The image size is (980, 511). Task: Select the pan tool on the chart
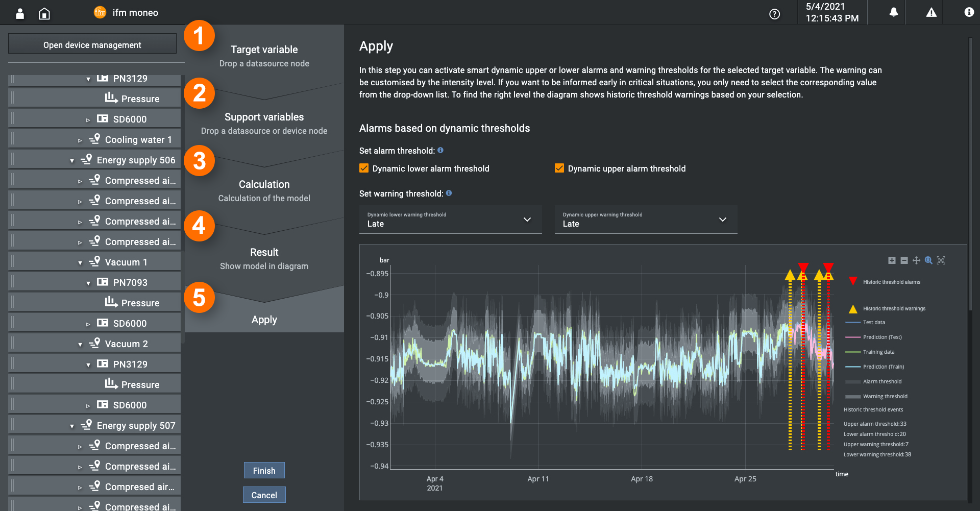(916, 260)
